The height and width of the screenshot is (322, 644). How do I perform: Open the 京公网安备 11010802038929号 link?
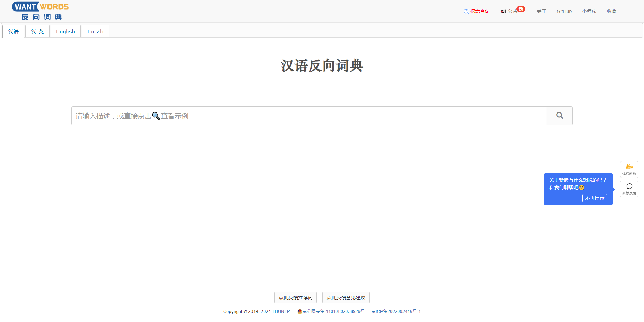[334, 312]
